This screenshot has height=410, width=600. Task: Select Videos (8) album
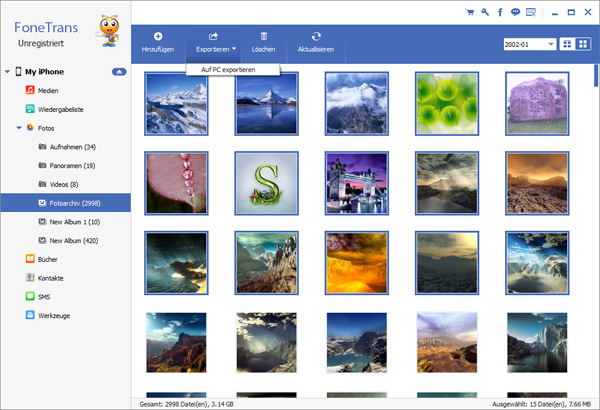click(64, 185)
